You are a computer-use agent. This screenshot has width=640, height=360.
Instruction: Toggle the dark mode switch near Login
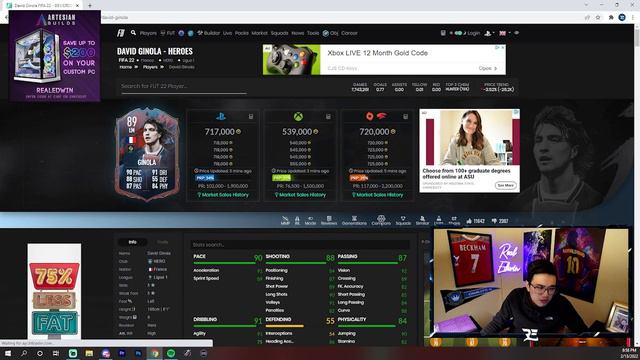coord(458,33)
